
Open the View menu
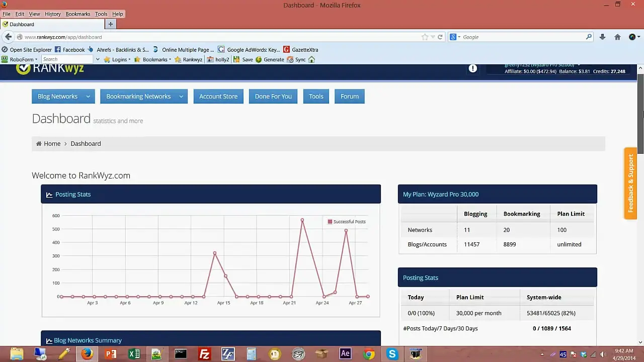pyautogui.click(x=34, y=14)
